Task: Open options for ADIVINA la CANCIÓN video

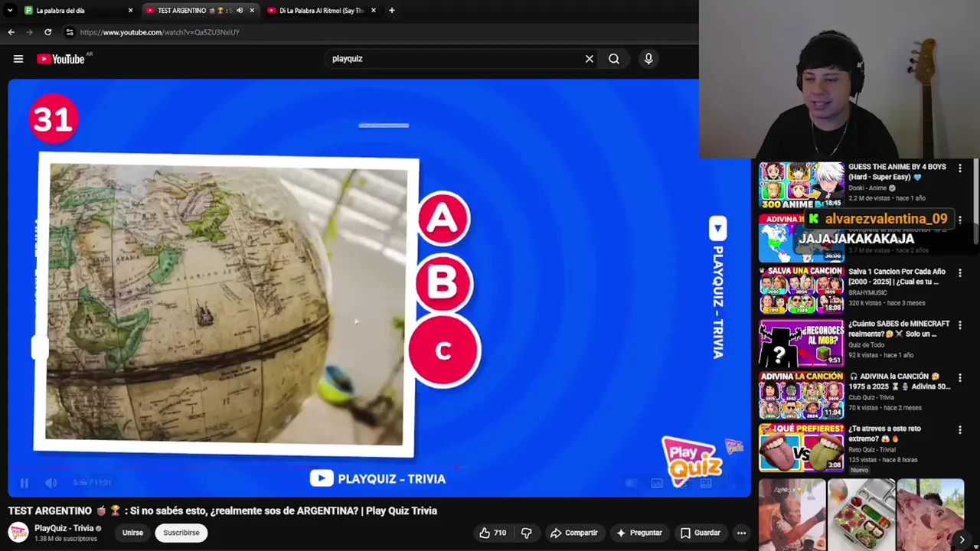Action: click(960, 377)
